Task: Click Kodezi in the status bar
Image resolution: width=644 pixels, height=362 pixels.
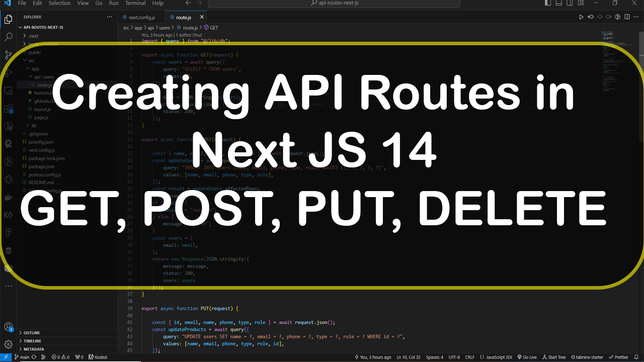Action: click(x=97, y=357)
